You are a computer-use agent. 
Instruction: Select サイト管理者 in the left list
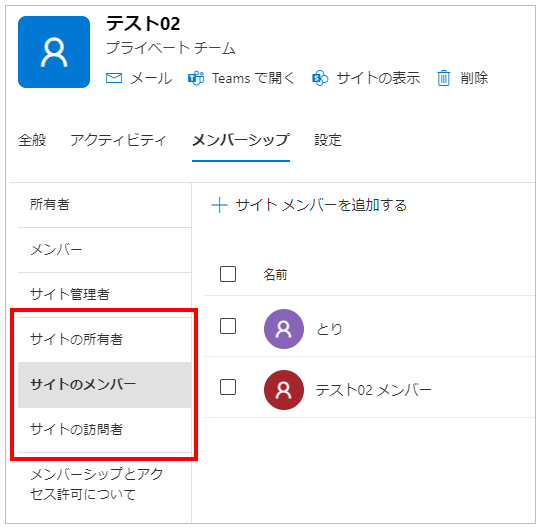[105, 294]
